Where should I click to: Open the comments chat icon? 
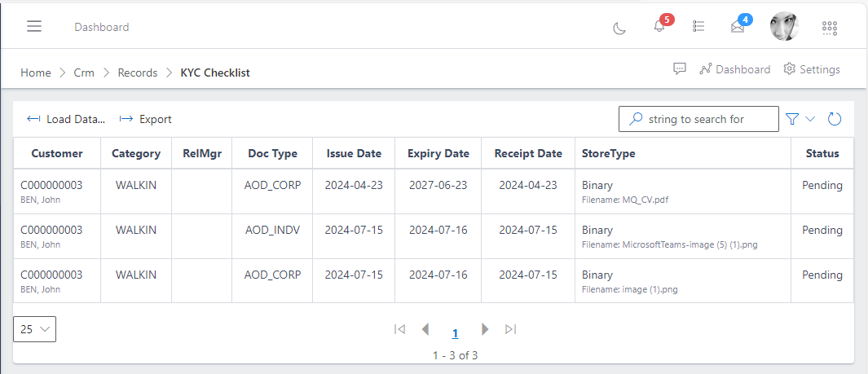tap(680, 69)
